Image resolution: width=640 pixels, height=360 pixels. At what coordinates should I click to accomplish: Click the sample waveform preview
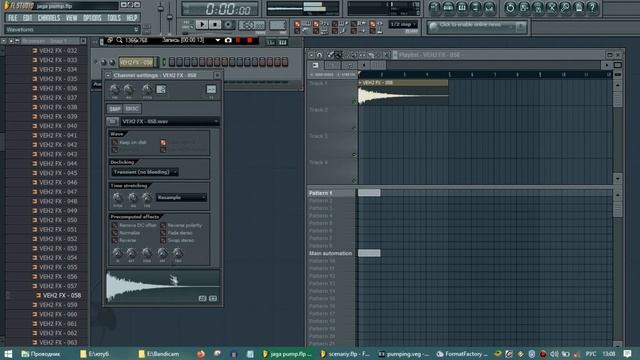pos(163,286)
